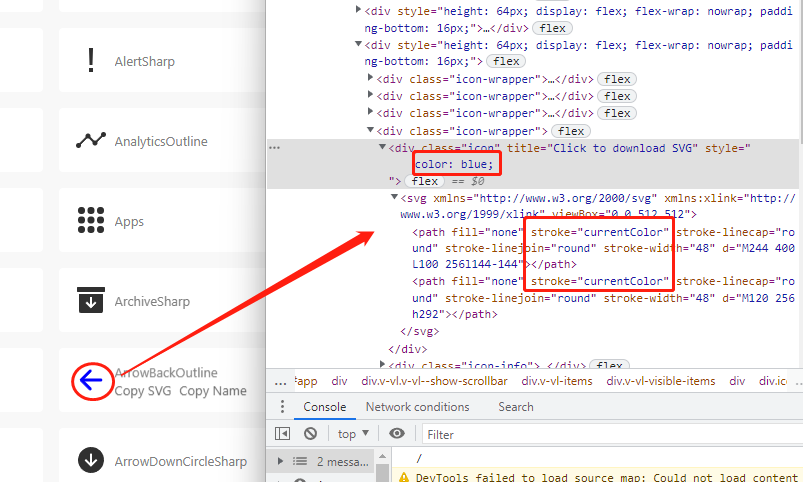
Task: Expand the first icon-wrapper div node
Action: pyautogui.click(x=370, y=78)
